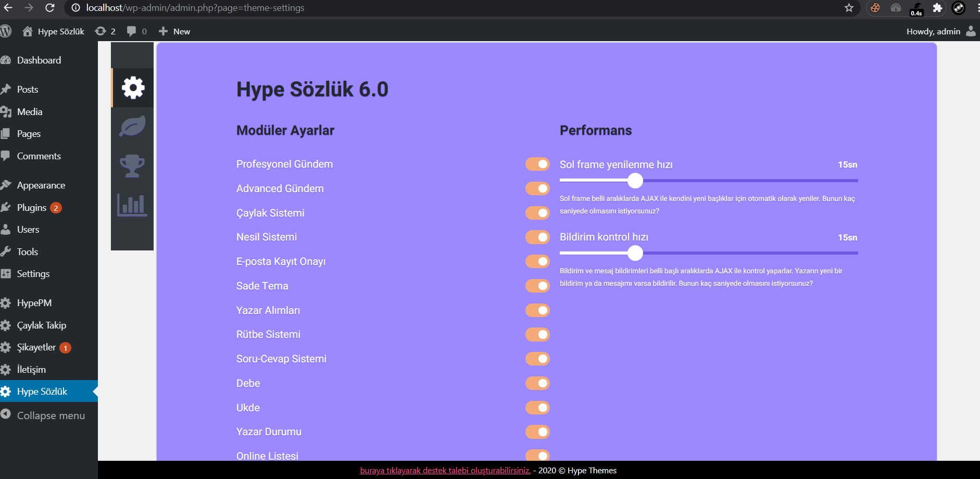Open the updates icon showing 2
Screen dimensions: 980x479
105,31
